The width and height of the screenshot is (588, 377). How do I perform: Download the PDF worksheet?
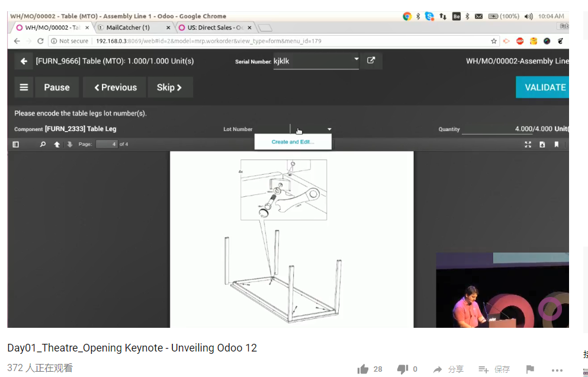[x=542, y=145]
